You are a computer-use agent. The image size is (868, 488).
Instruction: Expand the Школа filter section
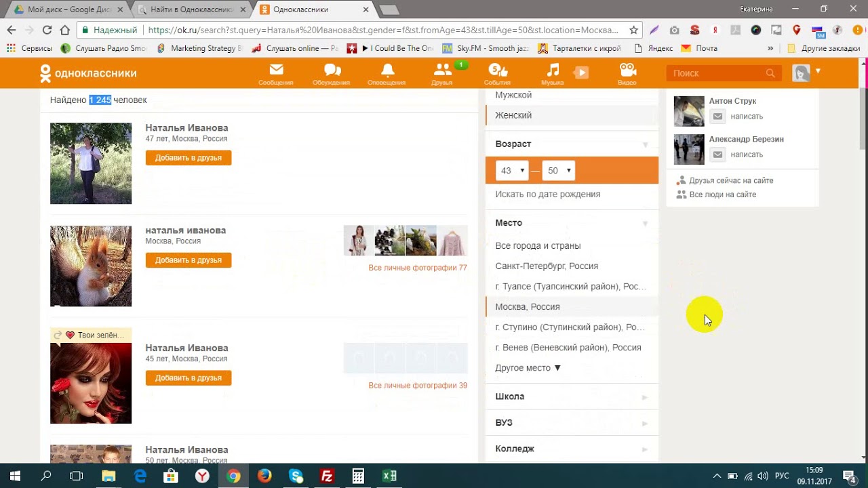click(572, 396)
